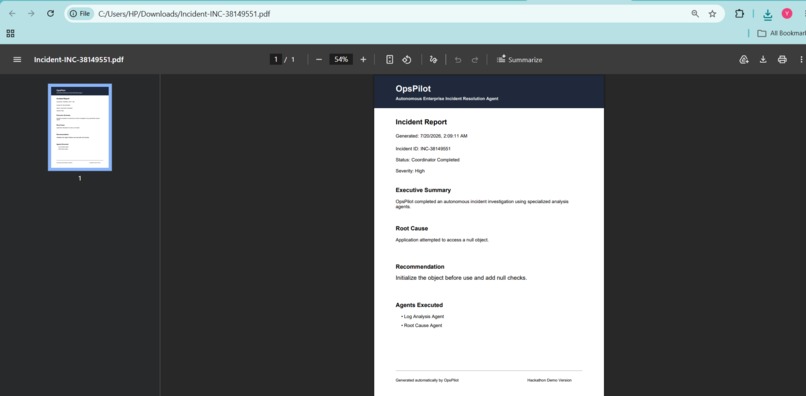This screenshot has height=396, width=806.
Task: Go back to the previous page
Action: click(x=12, y=14)
